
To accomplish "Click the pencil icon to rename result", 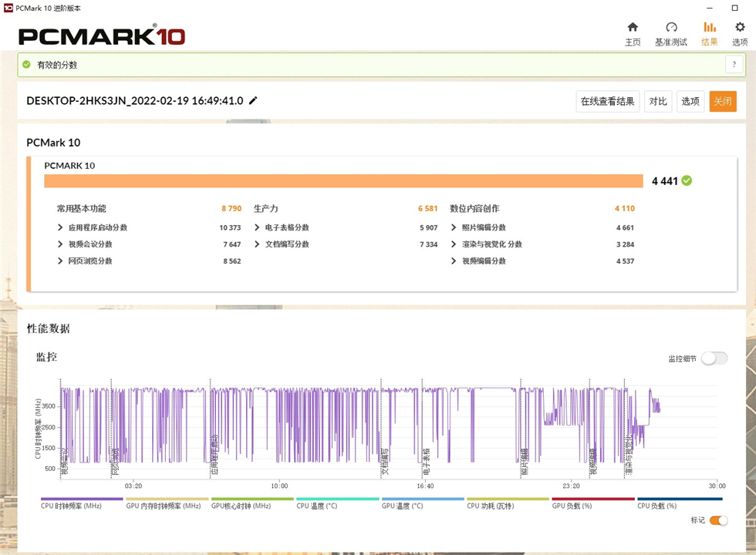I will [254, 101].
